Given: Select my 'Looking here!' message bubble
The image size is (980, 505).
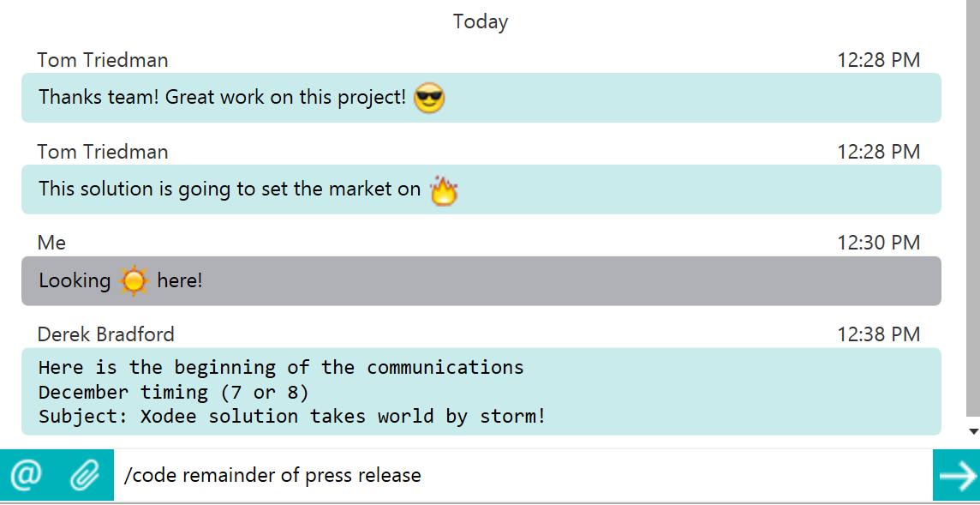Looking at the screenshot, I should tap(481, 281).
